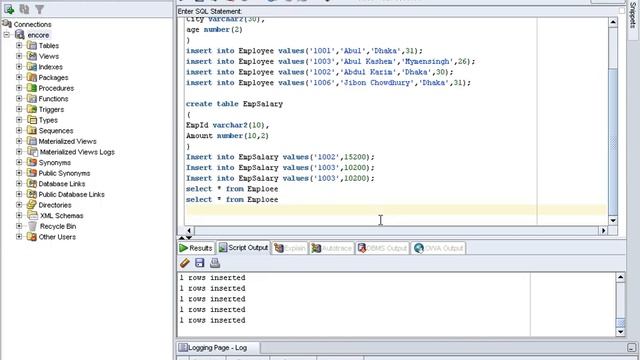Click the Packages folder icon
The height and width of the screenshot is (360, 640).
point(31,77)
